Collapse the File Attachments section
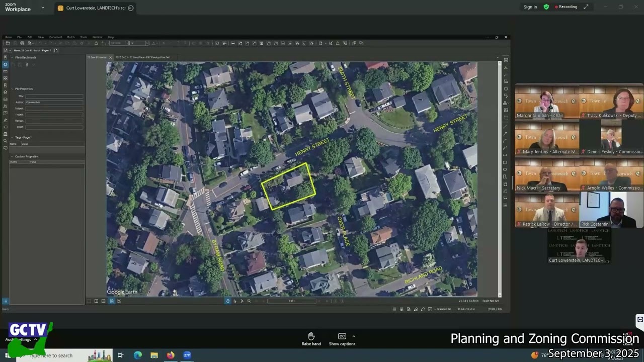 click(x=12, y=57)
